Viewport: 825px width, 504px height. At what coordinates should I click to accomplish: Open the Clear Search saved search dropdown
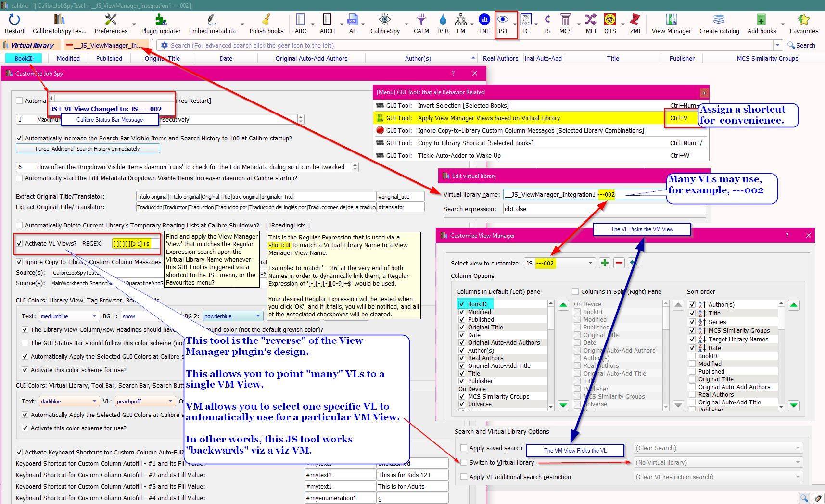(718, 448)
